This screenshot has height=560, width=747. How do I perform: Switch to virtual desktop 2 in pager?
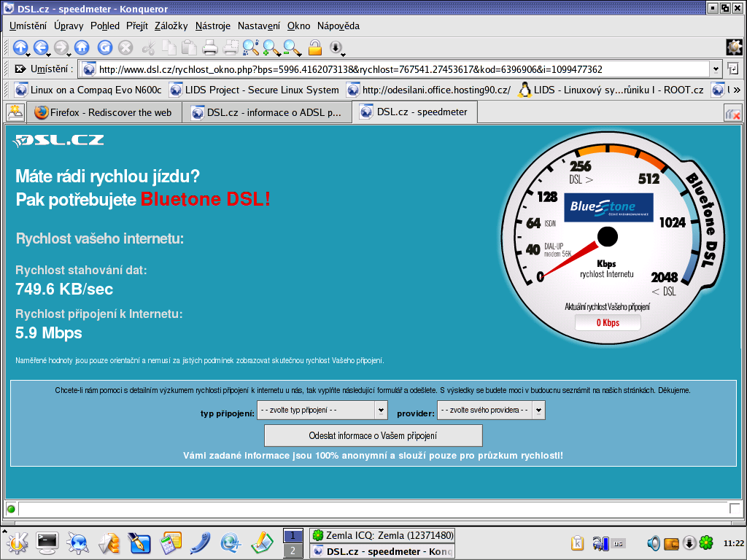(293, 551)
